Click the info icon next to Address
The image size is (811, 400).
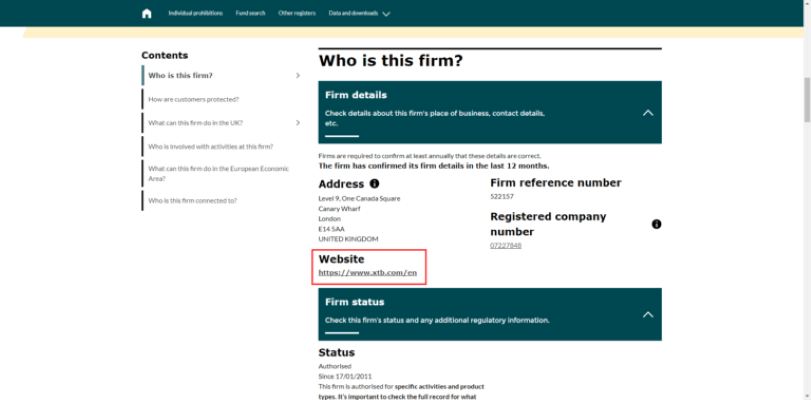(x=374, y=184)
